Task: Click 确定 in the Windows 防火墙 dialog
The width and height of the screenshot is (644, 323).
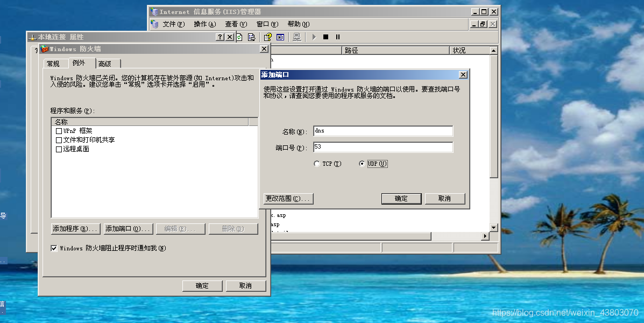Action: [x=202, y=286]
